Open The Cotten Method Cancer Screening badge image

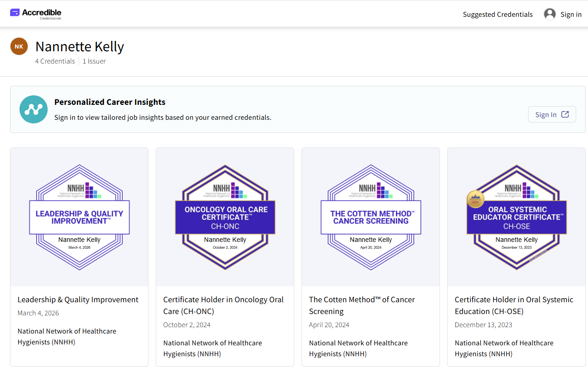coord(371,217)
